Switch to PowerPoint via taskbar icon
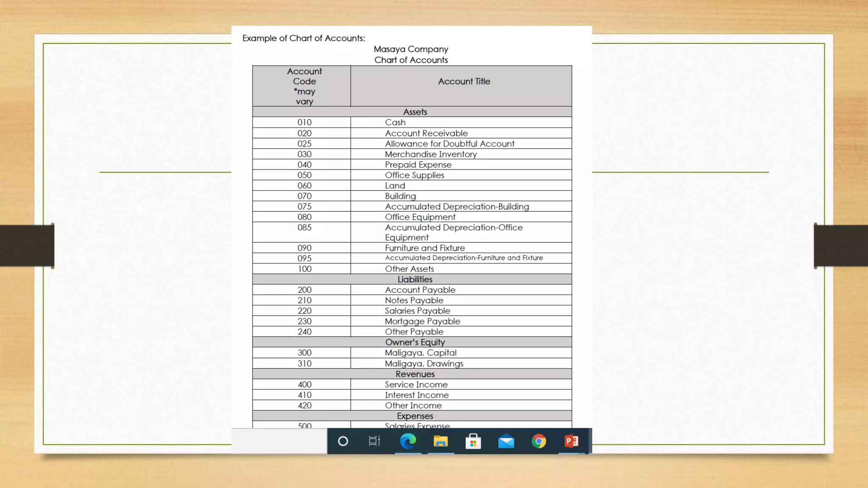868x488 pixels. 571,441
